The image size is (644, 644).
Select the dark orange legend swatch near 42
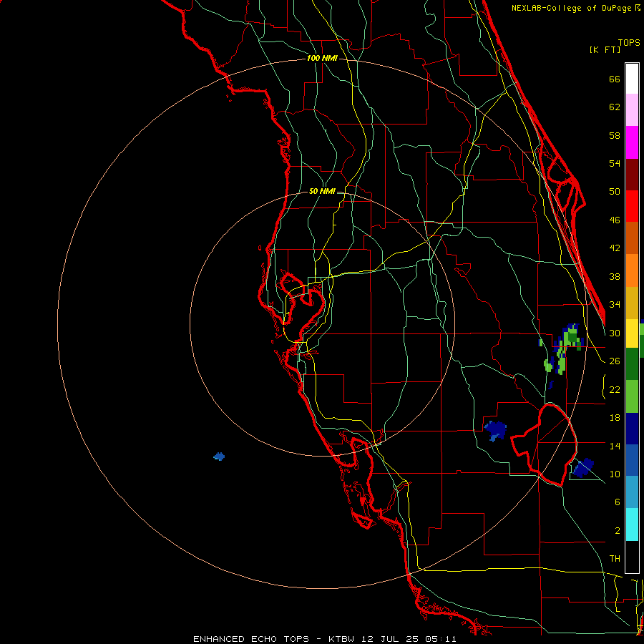[632, 238]
